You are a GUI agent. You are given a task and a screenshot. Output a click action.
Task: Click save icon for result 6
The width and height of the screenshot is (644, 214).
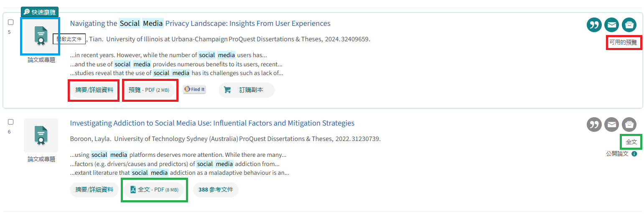pos(629,124)
